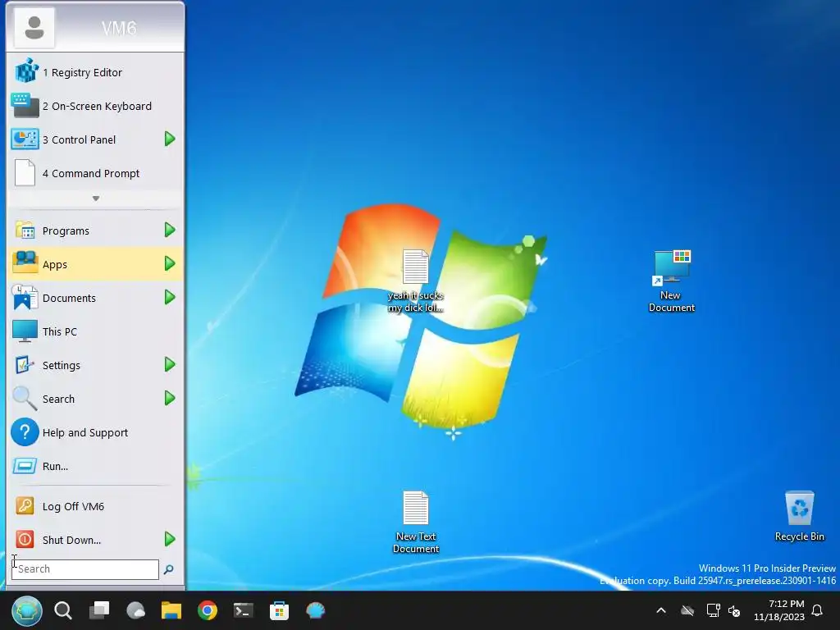Expand Programs submenu arrow
This screenshot has height=630, width=840.
tap(170, 231)
